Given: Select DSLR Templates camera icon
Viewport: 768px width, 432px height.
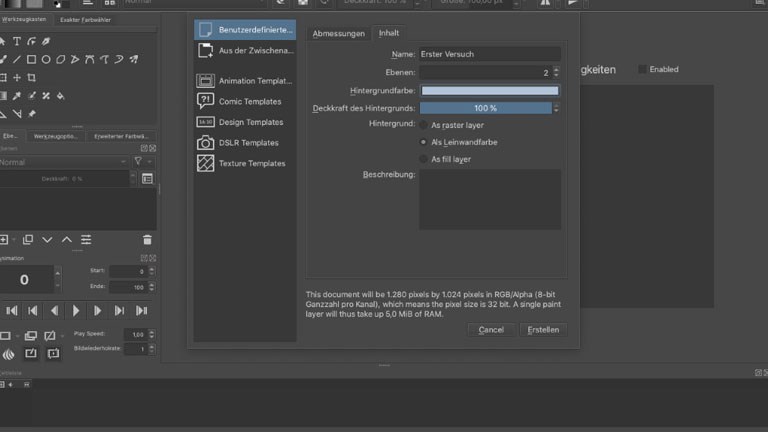Looking at the screenshot, I should [x=205, y=143].
